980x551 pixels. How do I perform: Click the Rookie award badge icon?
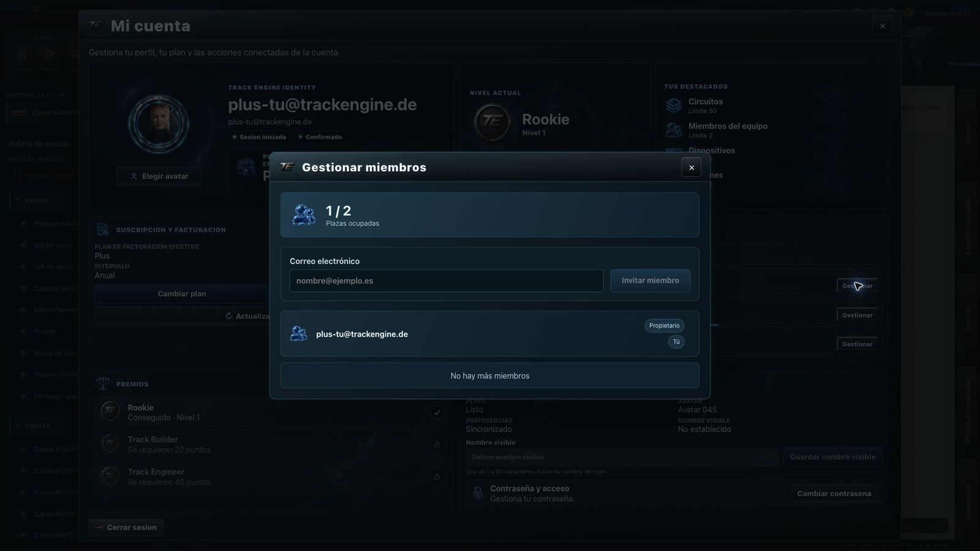[x=110, y=411]
